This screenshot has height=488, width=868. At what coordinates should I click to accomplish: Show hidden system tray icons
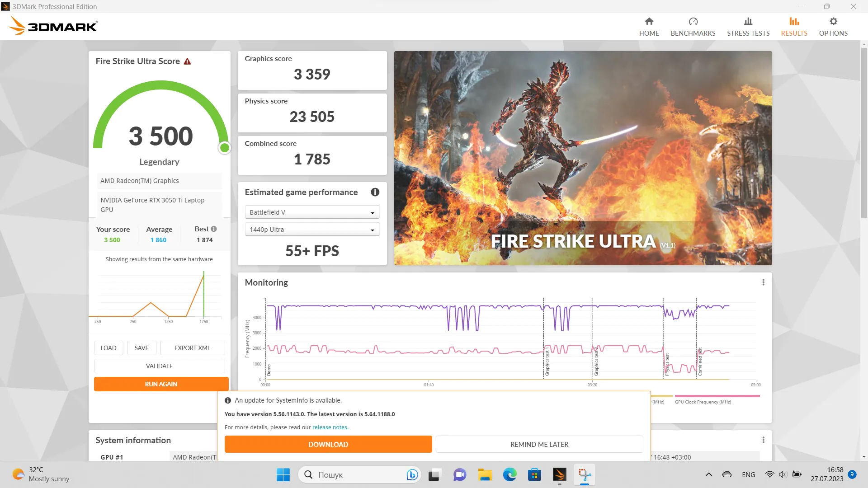coord(708,474)
